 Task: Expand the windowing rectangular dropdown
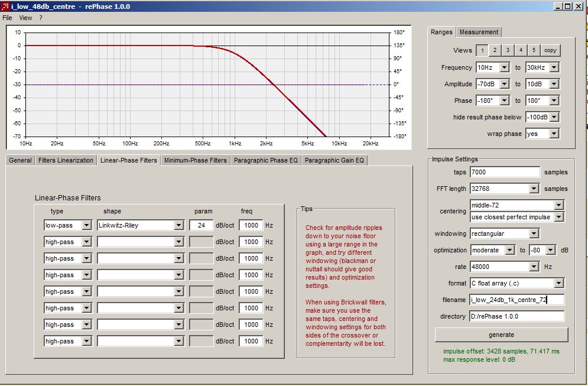(x=534, y=233)
